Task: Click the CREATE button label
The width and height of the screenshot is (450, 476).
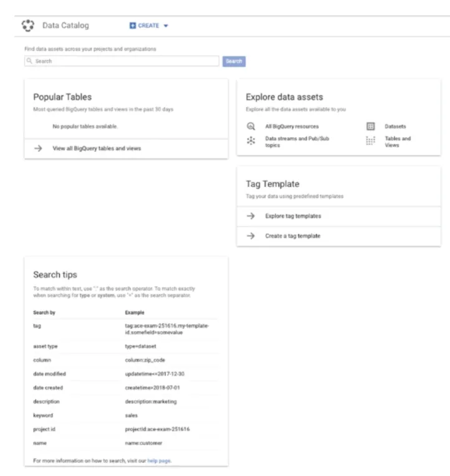Action: click(x=148, y=26)
